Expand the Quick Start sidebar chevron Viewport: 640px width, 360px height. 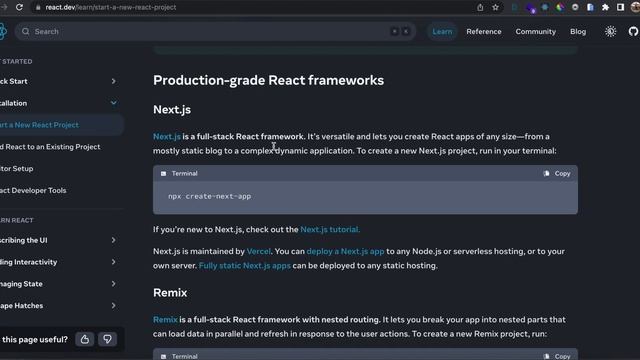113,81
